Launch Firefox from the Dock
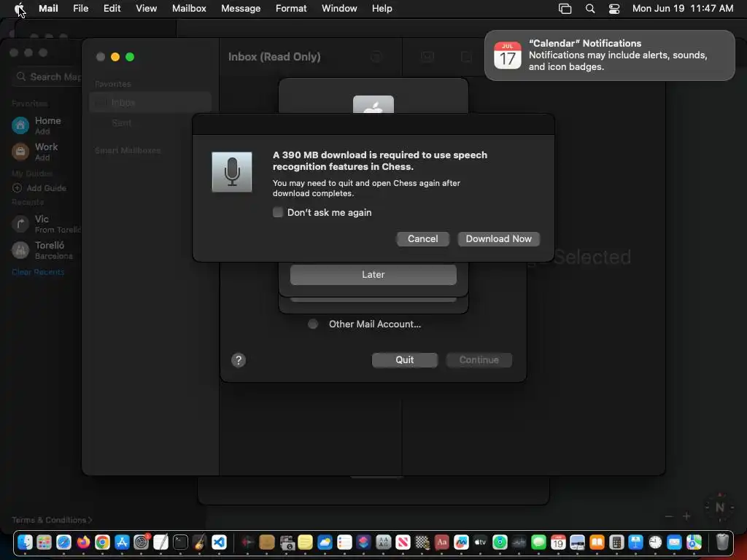 [83, 542]
